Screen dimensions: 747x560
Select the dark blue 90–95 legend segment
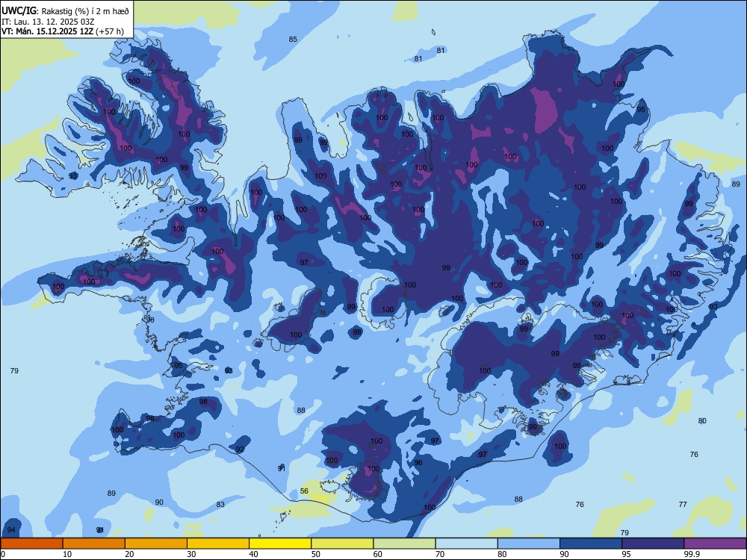pos(591,544)
